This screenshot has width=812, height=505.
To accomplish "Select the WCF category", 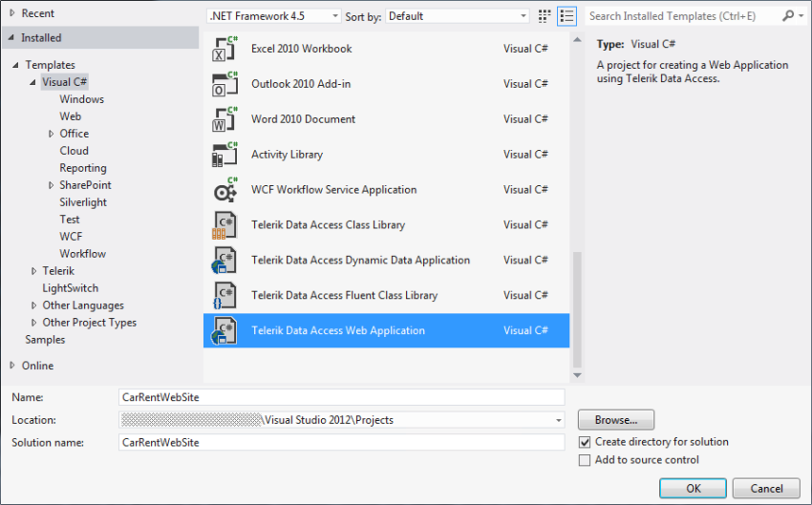I will (71, 237).
